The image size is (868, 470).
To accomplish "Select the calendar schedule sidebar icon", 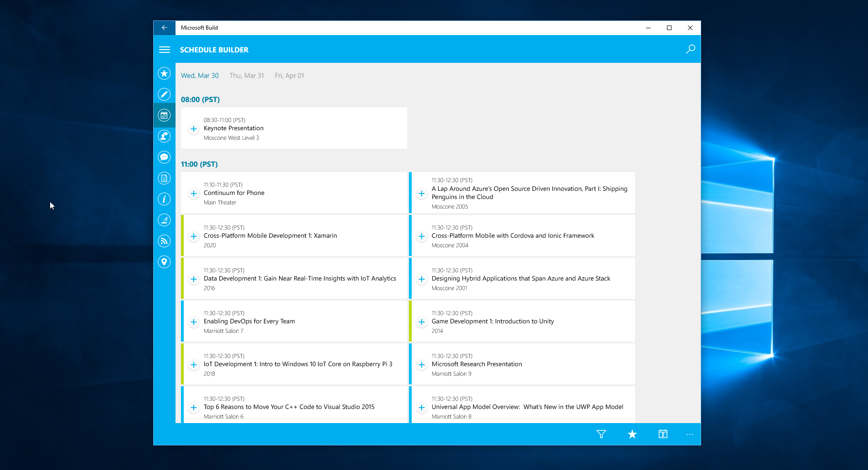I will (164, 115).
